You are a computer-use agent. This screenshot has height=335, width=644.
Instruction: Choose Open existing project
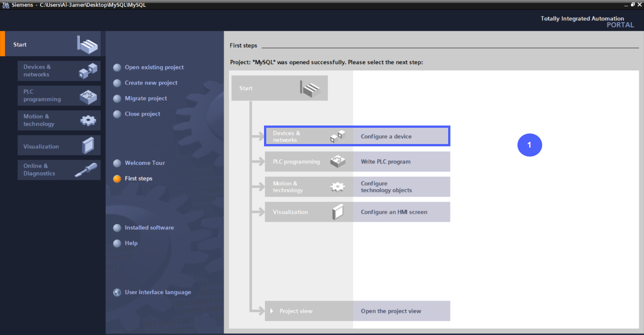click(148, 67)
